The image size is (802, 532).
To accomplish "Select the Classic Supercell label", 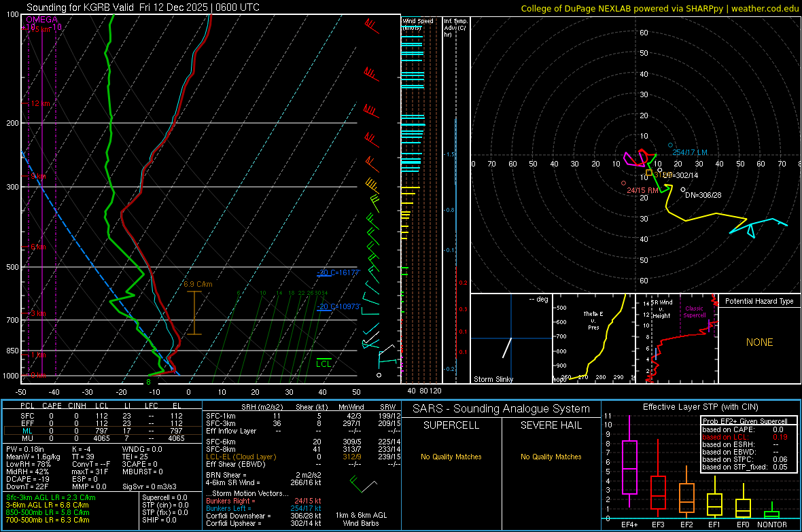I will [x=694, y=312].
